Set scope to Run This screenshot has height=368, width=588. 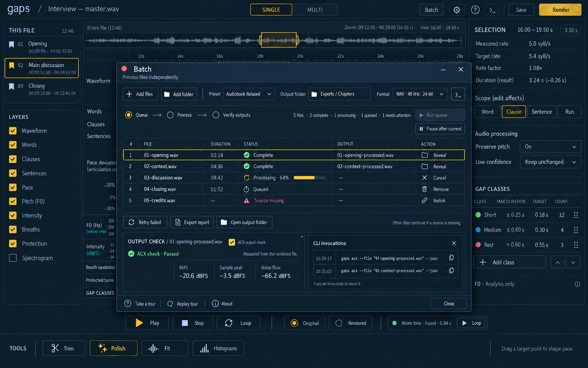click(569, 112)
